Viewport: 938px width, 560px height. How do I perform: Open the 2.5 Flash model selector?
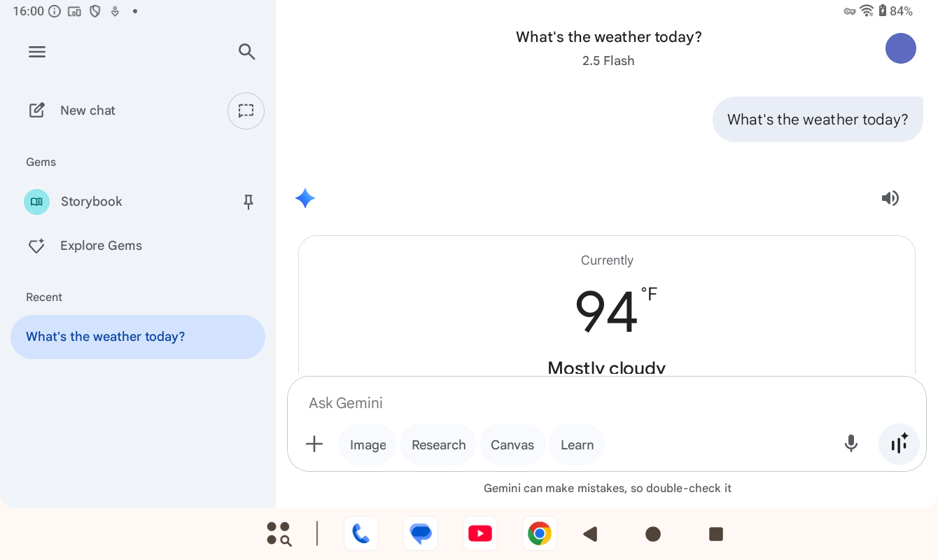(x=608, y=61)
